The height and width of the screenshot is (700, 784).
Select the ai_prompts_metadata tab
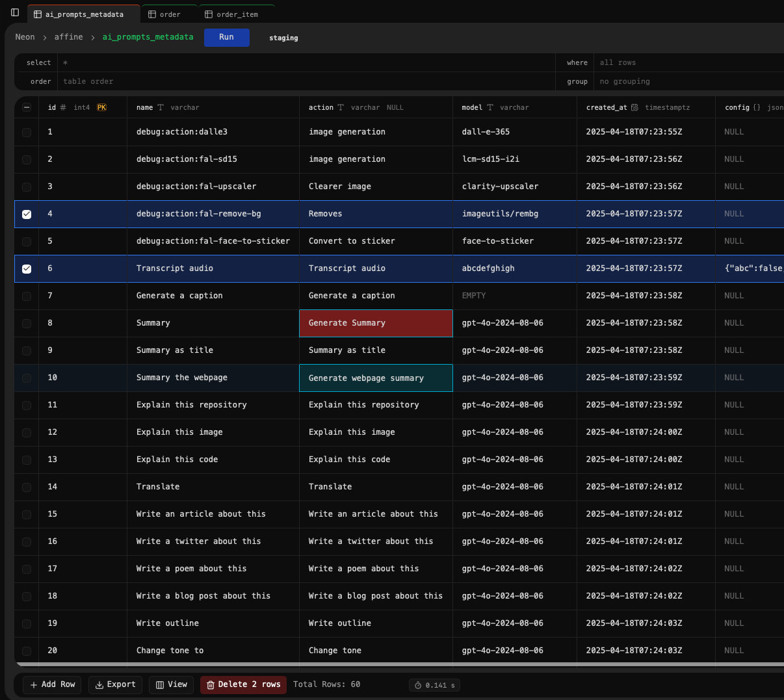coord(84,14)
